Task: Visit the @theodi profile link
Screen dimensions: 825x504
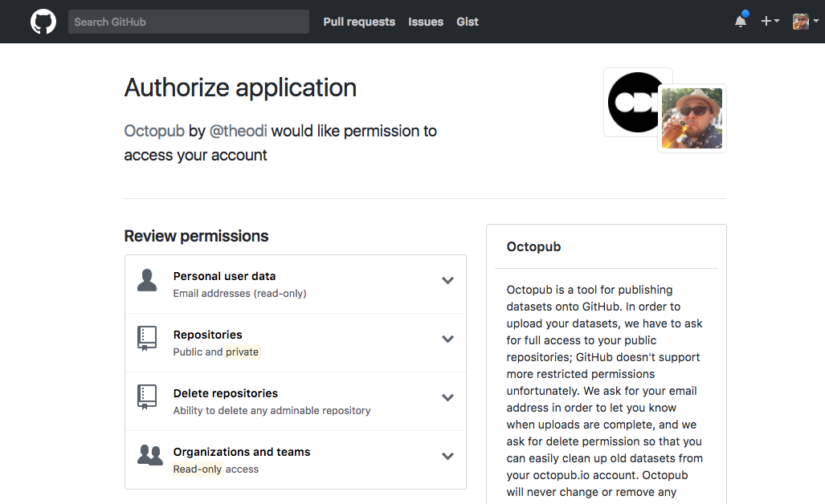Action: [239, 131]
